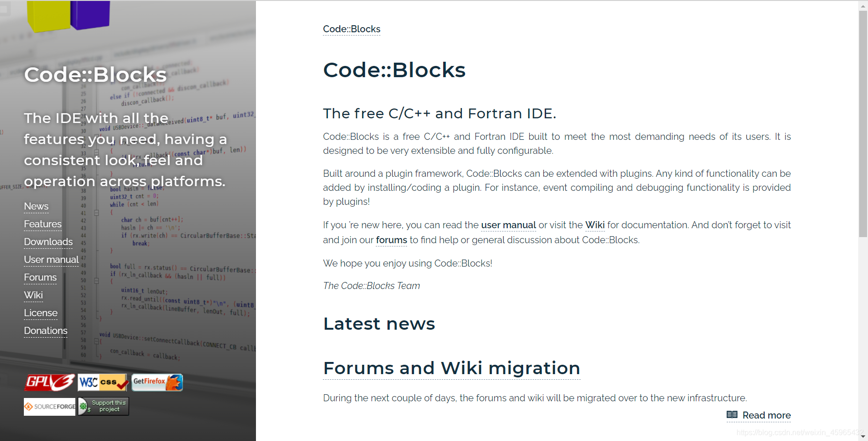Image resolution: width=868 pixels, height=441 pixels.
Task: Click the Code::Blocks sidebar title
Action: point(95,75)
